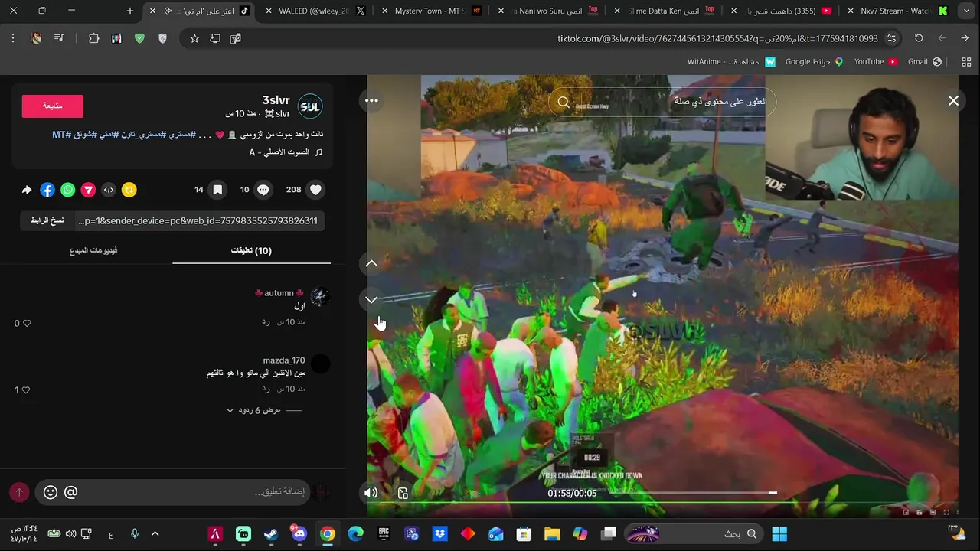This screenshot has width=980, height=551.
Task: Switch to the Comments (10) tab
Action: click(x=251, y=250)
